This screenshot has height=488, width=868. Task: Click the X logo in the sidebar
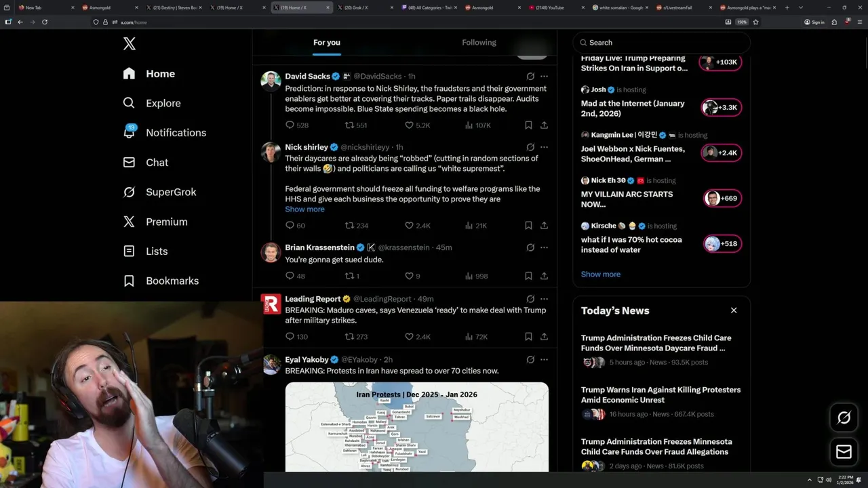(130, 44)
